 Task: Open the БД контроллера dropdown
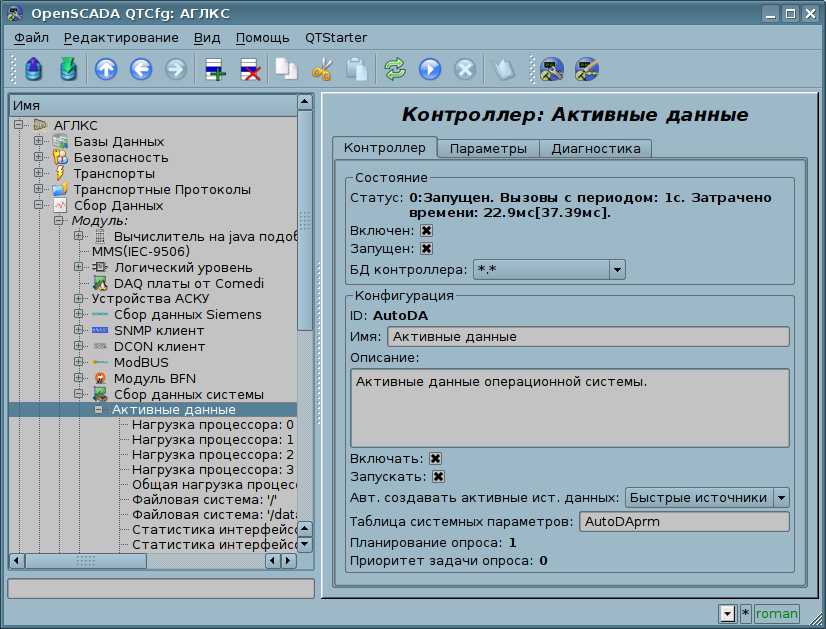tap(617, 269)
